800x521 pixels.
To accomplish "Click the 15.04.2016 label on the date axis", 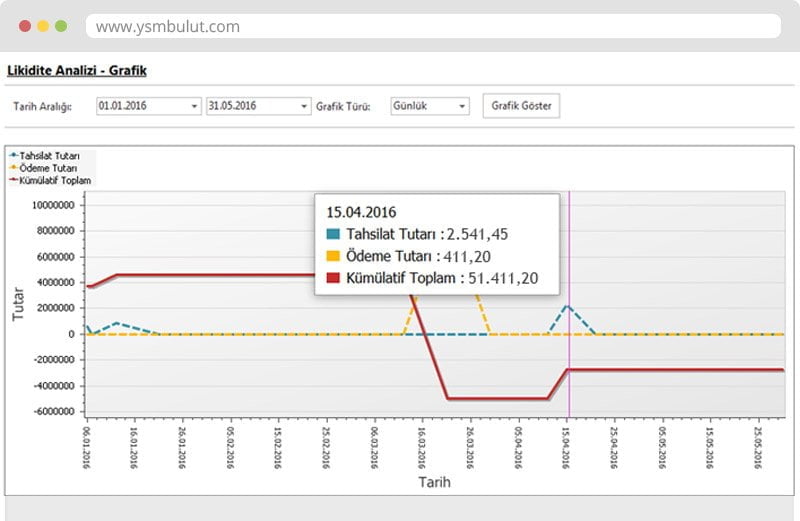I will tap(567, 445).
